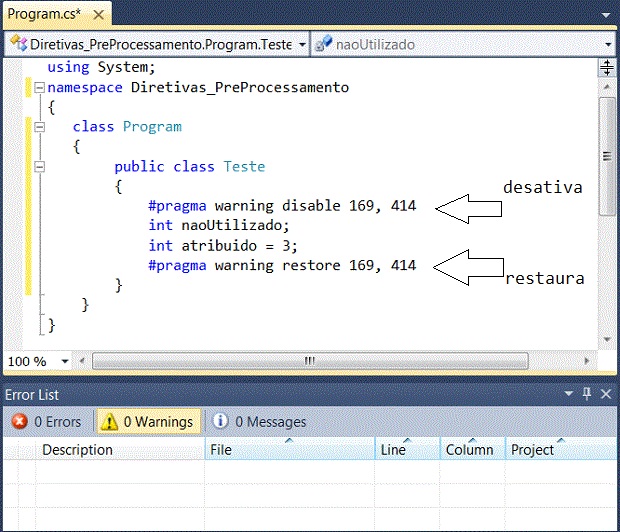The width and height of the screenshot is (620, 532).
Task: Sort by the Project column header
Action: pyautogui.click(x=561, y=449)
